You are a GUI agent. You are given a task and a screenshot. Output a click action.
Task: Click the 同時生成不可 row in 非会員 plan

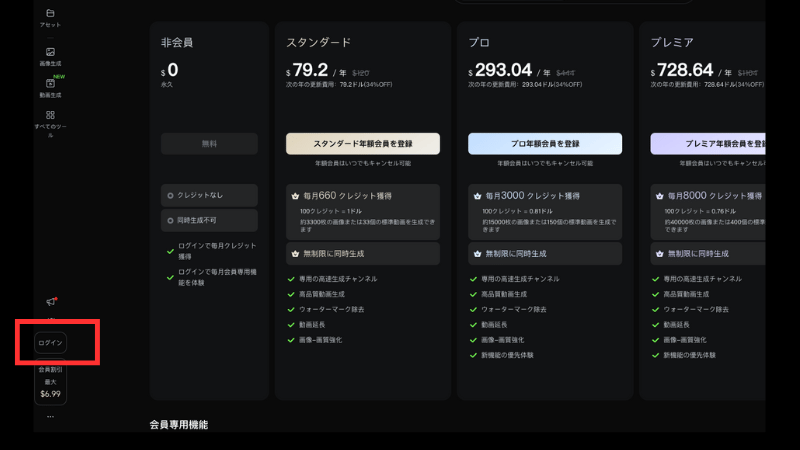[x=209, y=220]
